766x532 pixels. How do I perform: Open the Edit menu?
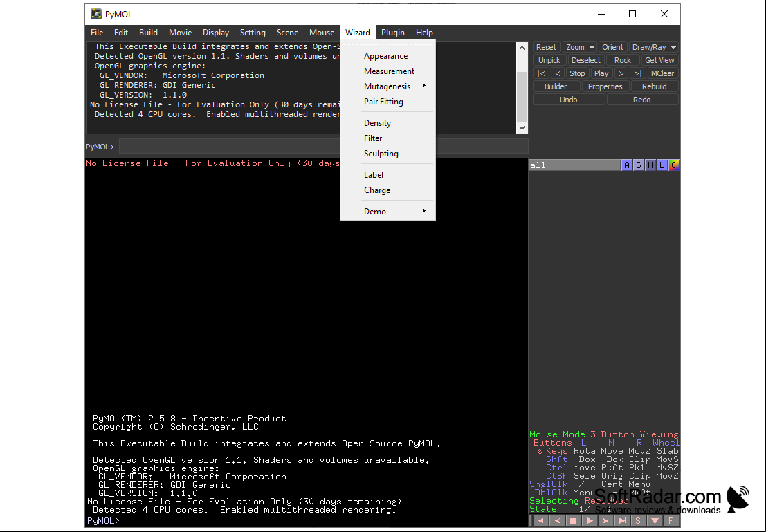pyautogui.click(x=120, y=33)
